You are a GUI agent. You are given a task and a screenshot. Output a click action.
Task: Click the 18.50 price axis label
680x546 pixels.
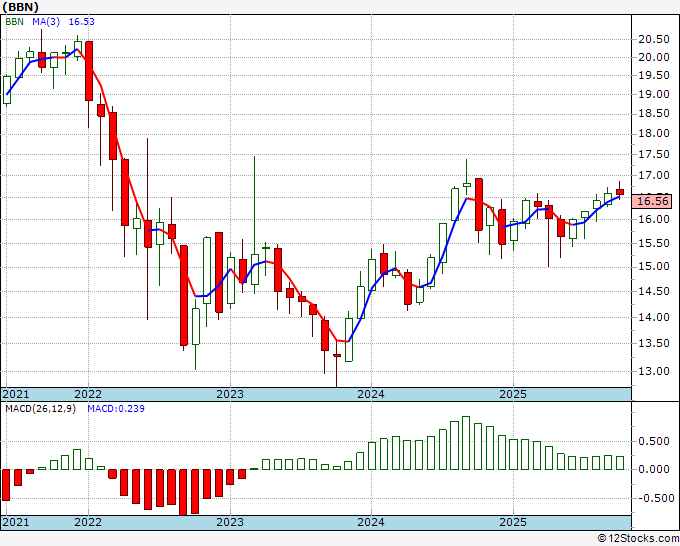(x=654, y=114)
